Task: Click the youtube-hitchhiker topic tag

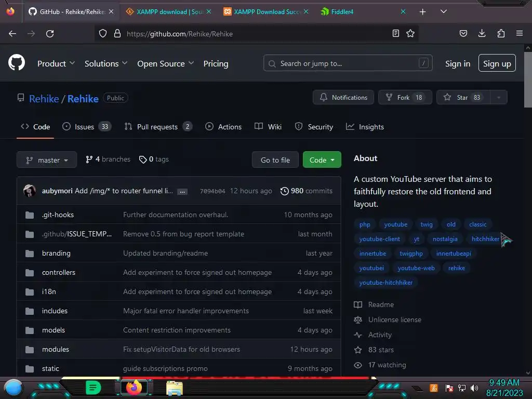Action: [386, 282]
